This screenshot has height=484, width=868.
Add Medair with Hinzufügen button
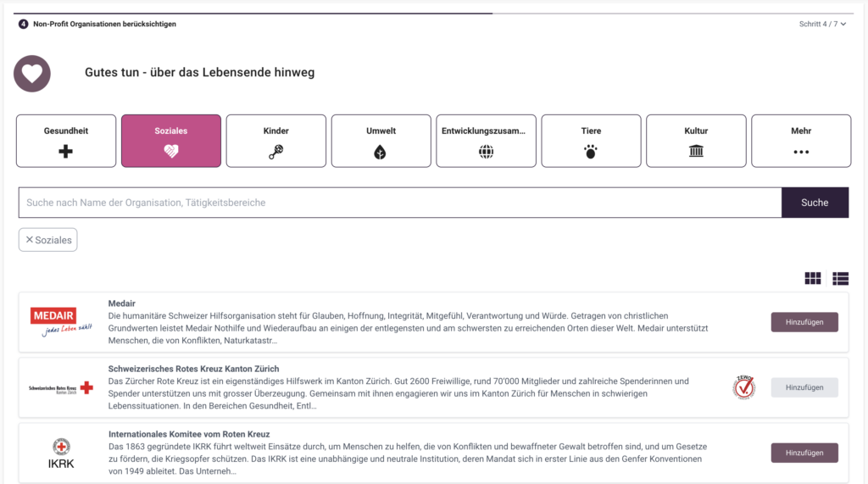804,322
